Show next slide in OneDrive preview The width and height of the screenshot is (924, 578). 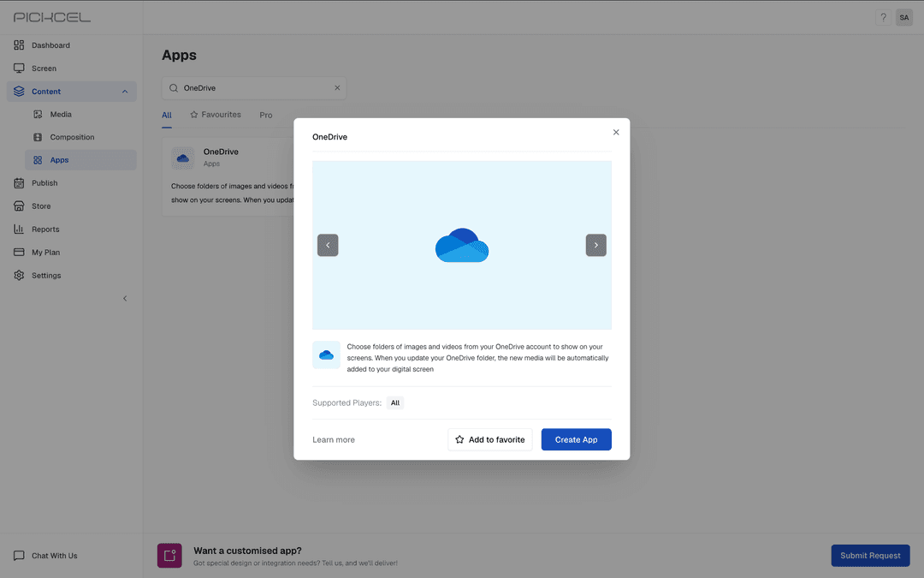(x=595, y=245)
